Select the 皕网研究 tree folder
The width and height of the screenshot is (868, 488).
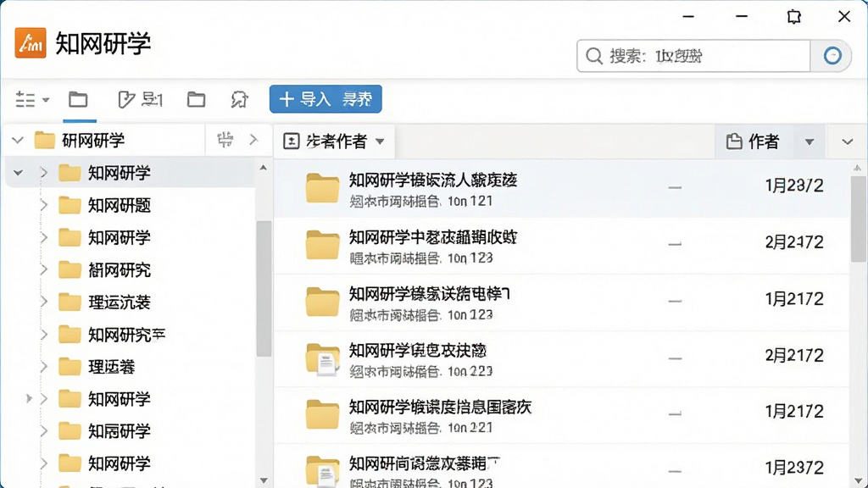click(120, 270)
